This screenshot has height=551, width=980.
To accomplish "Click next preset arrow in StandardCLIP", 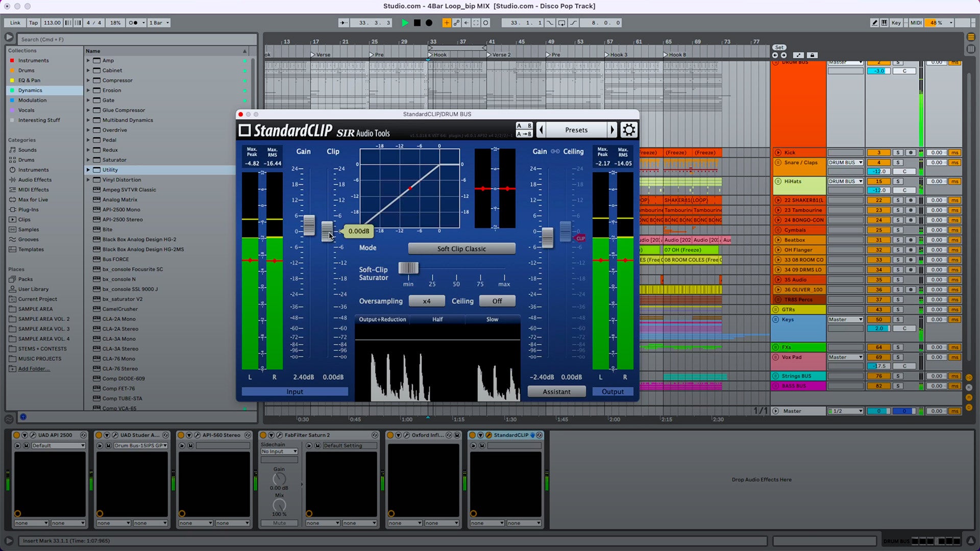I will click(x=612, y=130).
